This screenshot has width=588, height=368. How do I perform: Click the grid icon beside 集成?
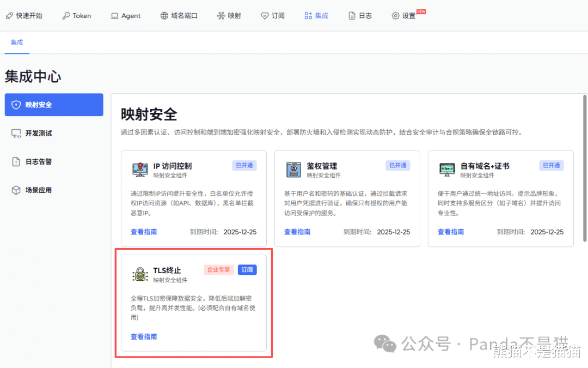pos(308,16)
